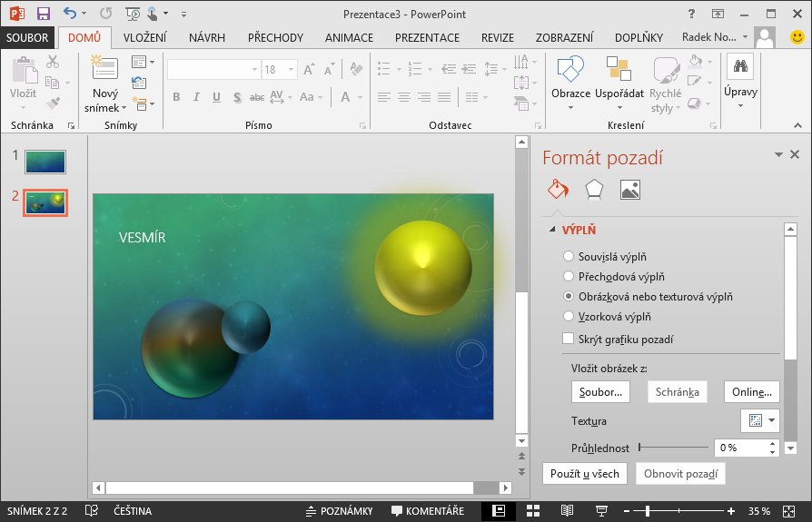Image resolution: width=812 pixels, height=522 pixels.
Task: Click the Soubor... insert picture button
Action: pyautogui.click(x=600, y=391)
